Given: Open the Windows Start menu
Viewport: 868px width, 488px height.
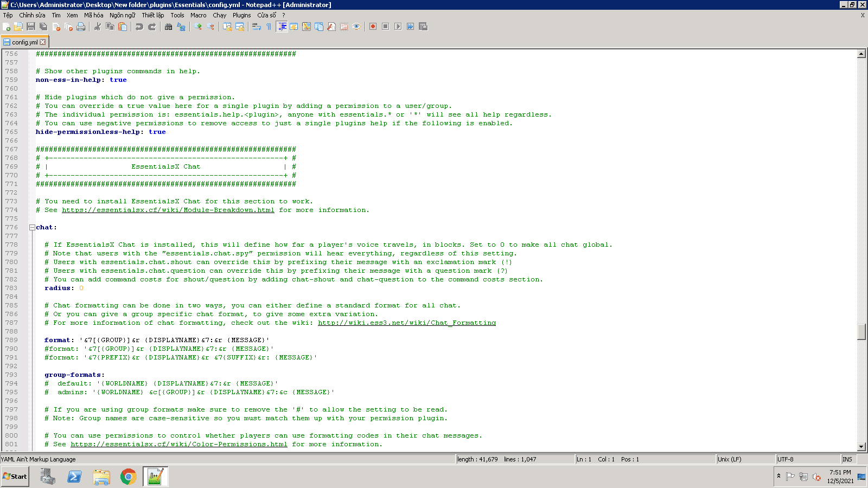Looking at the screenshot, I should pos(15,477).
